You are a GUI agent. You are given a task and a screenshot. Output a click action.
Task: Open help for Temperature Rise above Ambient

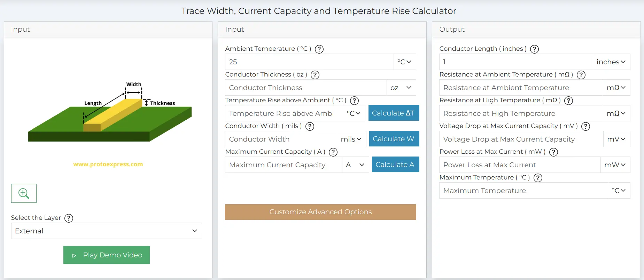coord(354,101)
